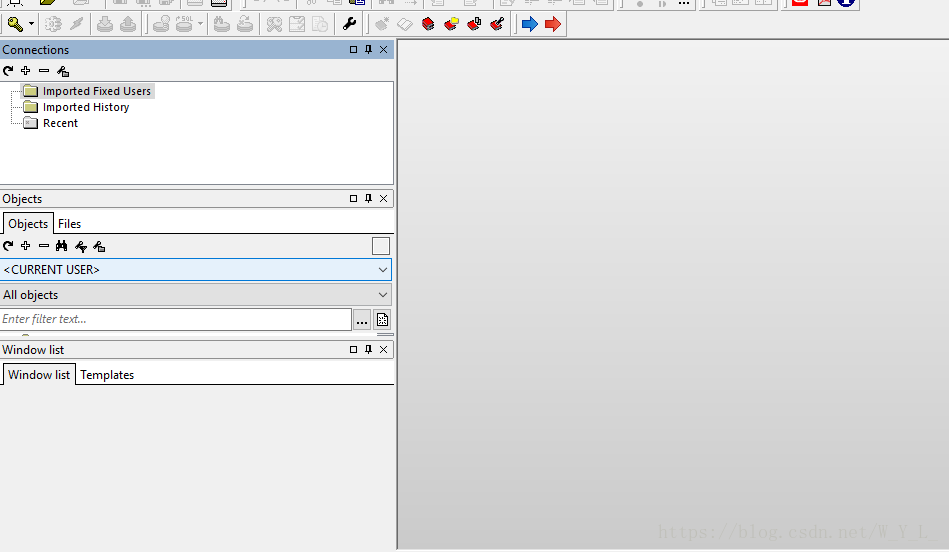This screenshot has height=552, width=949.
Task: Pin the Objects panel
Action: coord(369,199)
